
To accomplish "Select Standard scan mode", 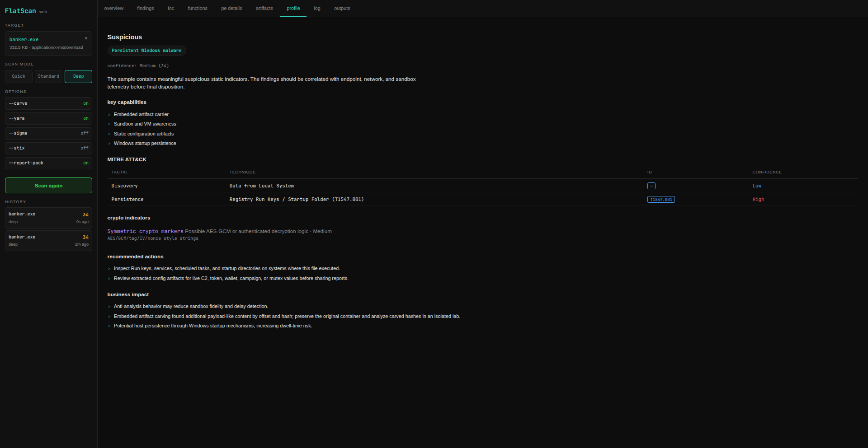I will [x=48, y=76].
